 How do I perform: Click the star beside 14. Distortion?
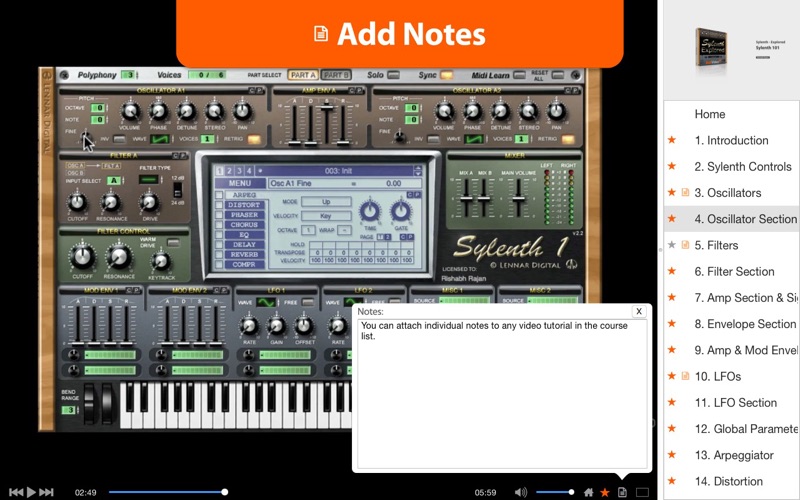[672, 481]
